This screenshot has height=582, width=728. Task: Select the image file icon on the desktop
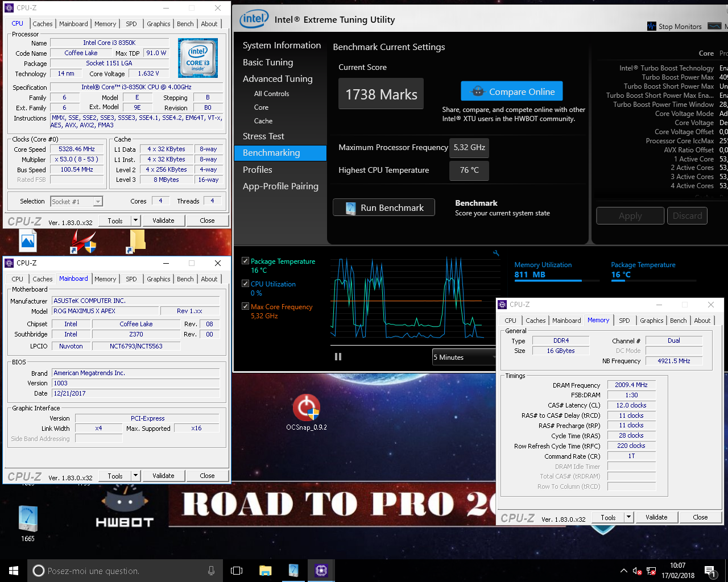pyautogui.click(x=28, y=242)
